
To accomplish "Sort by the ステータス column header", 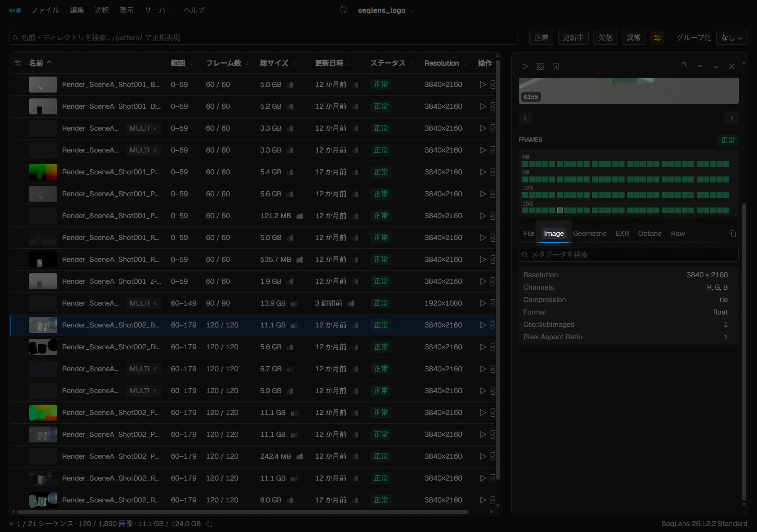I will (391, 63).
